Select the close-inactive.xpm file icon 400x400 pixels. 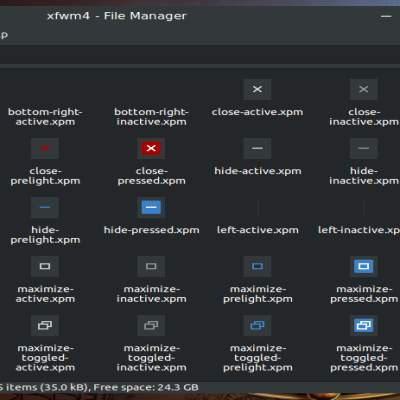364,89
